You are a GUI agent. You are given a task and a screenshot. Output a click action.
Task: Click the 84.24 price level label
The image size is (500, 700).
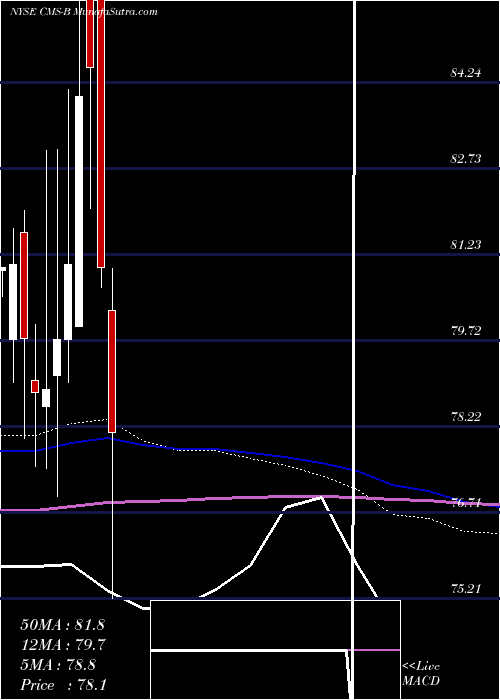pos(466,73)
